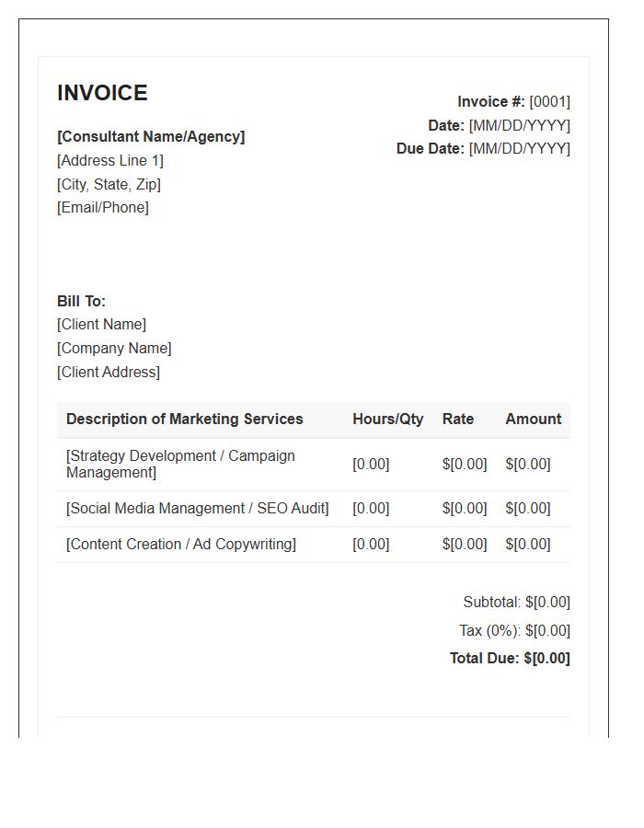Click the Description of Marketing Services header
Image resolution: width=644 pixels, height=828 pixels.
[x=184, y=420]
